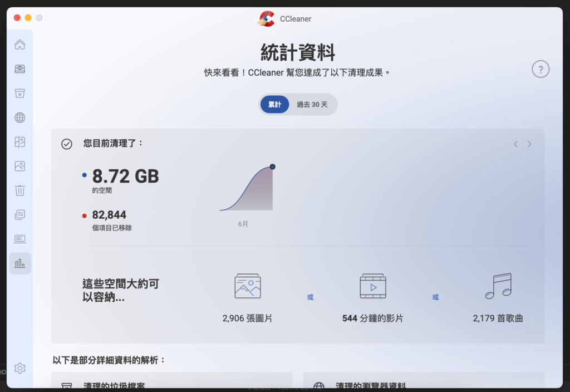Click the music note icon above 2,179 首歌曲
This screenshot has height=392, width=570.
click(498, 286)
